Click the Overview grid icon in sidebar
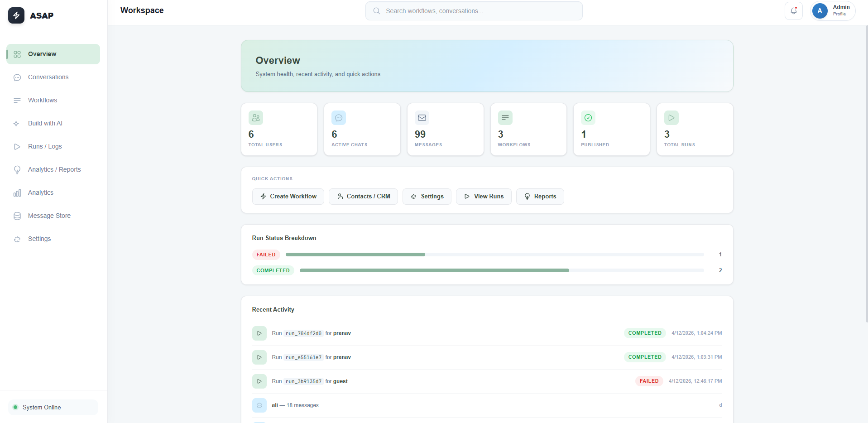Screen dimensions: 868x423 (x=17, y=54)
